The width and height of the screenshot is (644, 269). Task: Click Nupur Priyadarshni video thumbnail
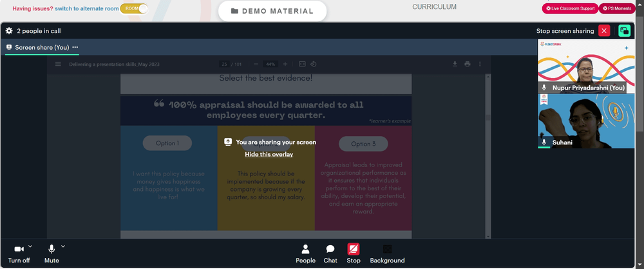(586, 66)
